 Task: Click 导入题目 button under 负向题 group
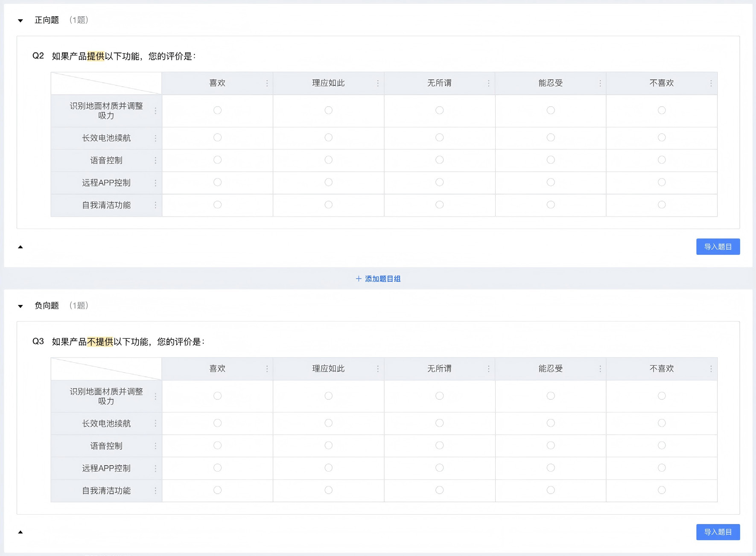pos(718,532)
